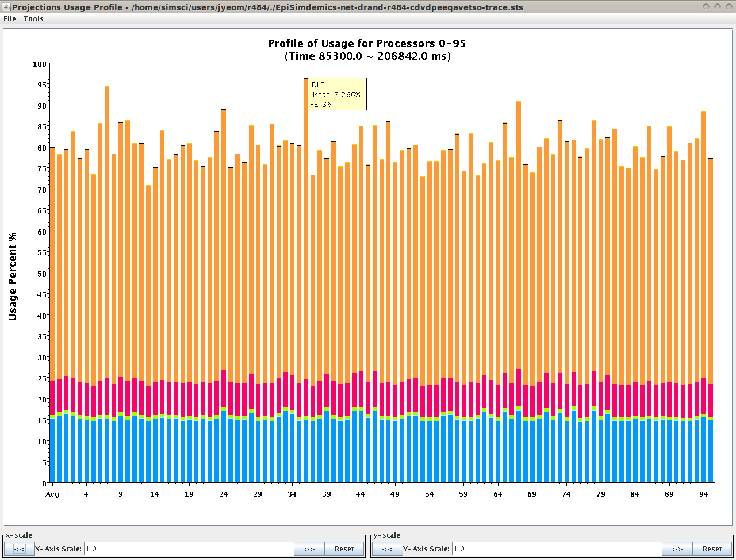Close the Projections Usage Profile window

point(728,6)
